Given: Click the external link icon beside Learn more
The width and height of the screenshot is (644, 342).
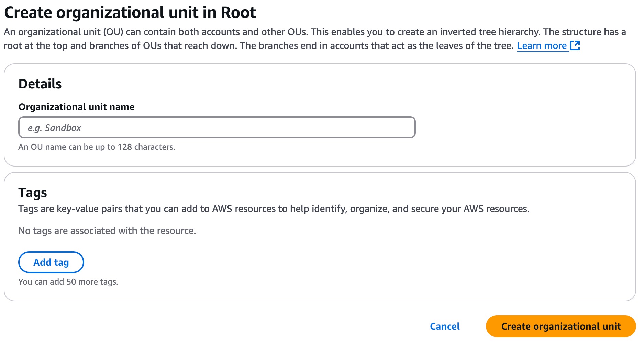Looking at the screenshot, I should pyautogui.click(x=575, y=45).
